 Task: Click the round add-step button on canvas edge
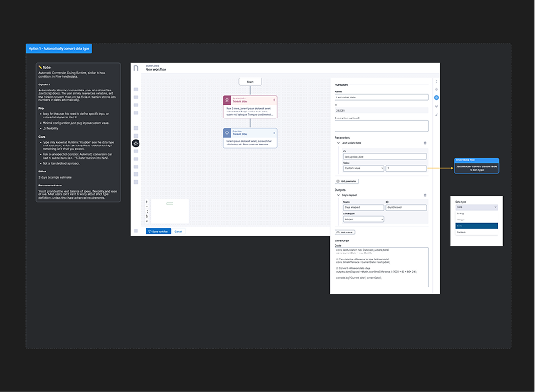tap(136, 142)
